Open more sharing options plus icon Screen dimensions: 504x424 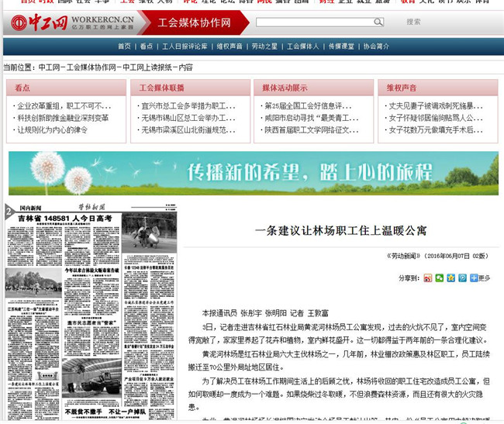point(474,277)
